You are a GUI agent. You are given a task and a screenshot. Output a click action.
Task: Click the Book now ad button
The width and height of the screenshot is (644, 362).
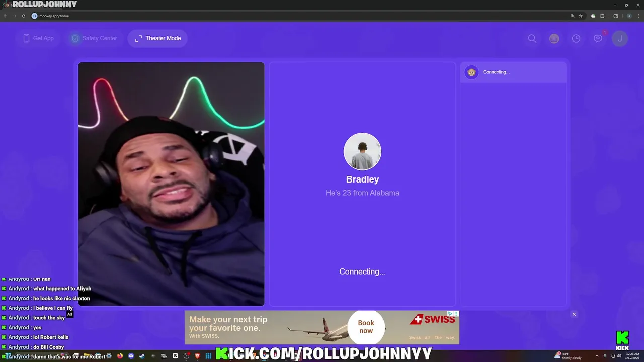pyautogui.click(x=366, y=327)
